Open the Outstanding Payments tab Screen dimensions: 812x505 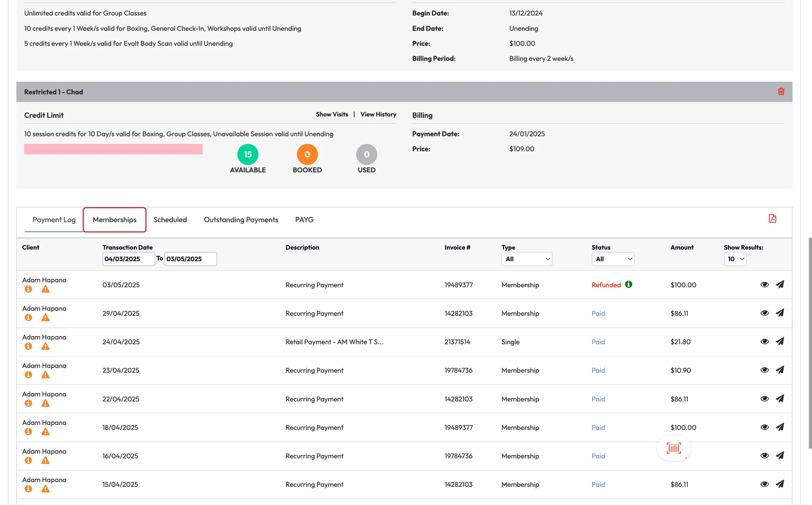[x=241, y=220]
